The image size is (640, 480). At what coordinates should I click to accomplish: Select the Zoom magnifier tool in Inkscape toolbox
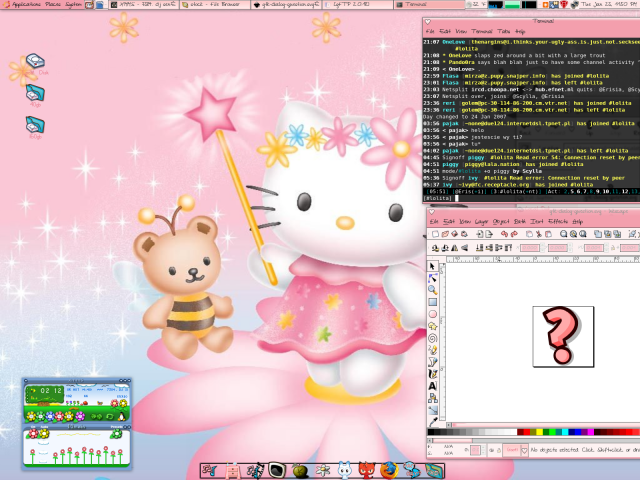[x=432, y=290]
